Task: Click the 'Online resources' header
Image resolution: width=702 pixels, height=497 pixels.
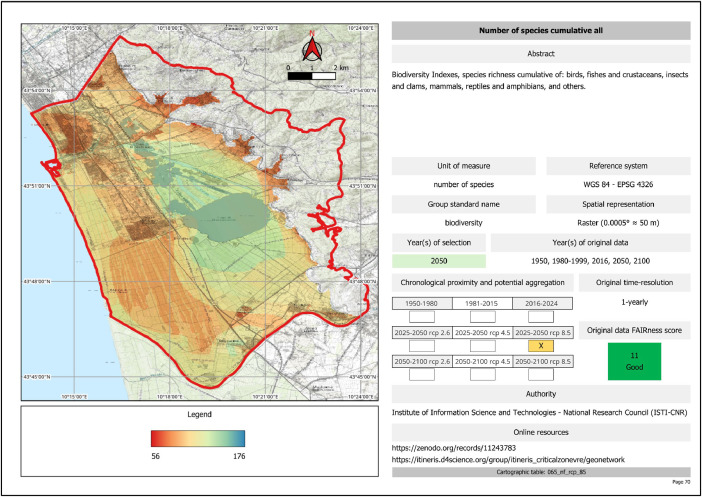Action: [x=541, y=433]
